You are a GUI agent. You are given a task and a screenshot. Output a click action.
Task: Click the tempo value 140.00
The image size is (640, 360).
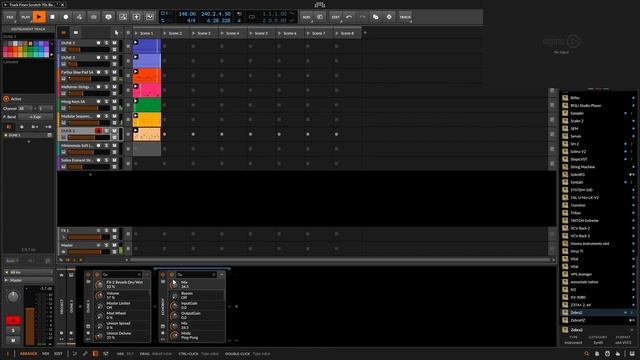187,14
